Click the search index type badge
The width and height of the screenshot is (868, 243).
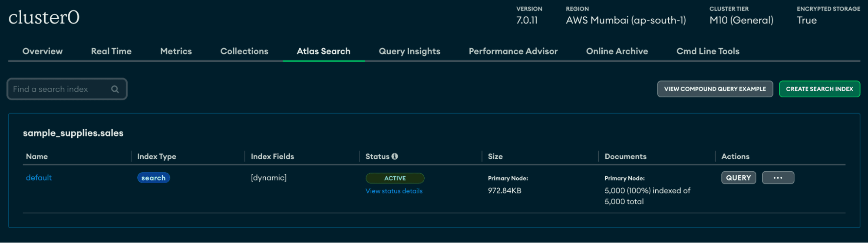point(153,178)
